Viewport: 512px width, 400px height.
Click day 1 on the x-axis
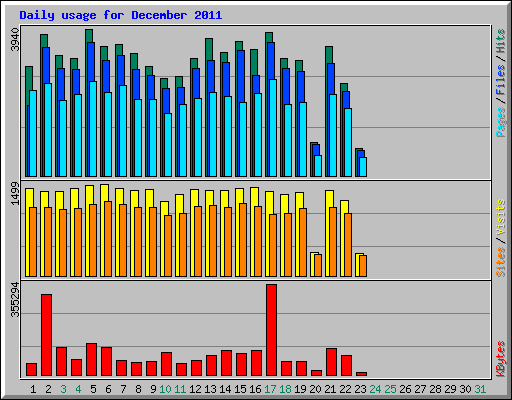33,389
